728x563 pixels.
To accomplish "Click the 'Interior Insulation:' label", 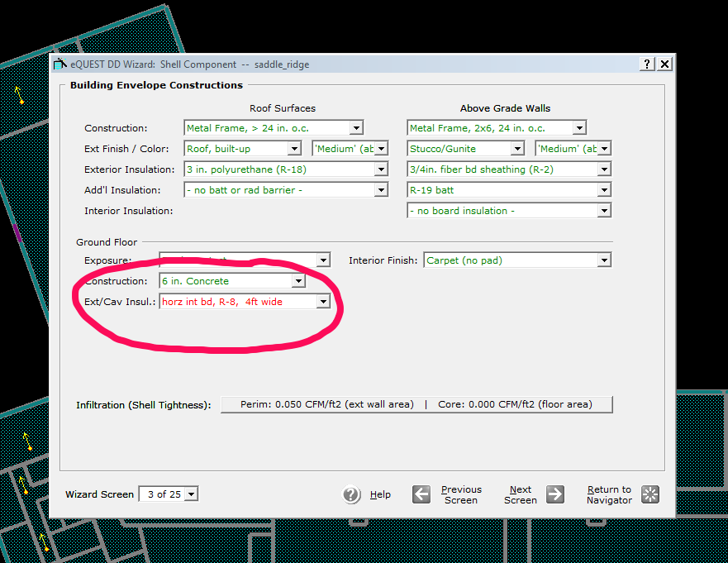I will pos(129,211).
